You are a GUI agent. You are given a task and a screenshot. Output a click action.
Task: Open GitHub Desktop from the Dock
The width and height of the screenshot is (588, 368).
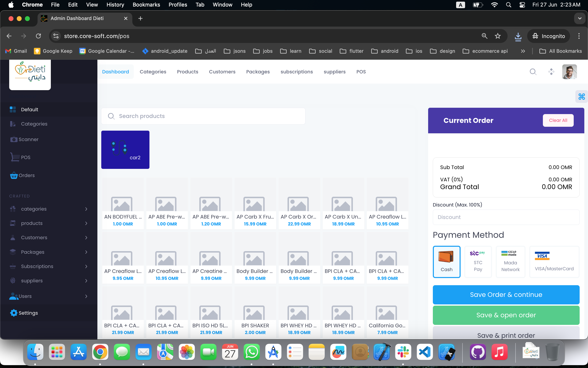coord(478,352)
